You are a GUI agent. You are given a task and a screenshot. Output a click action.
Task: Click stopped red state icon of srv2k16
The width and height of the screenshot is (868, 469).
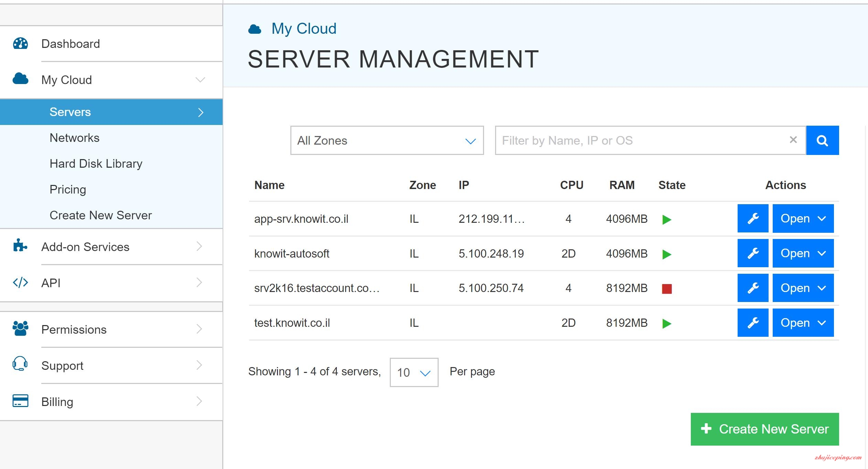[667, 289]
